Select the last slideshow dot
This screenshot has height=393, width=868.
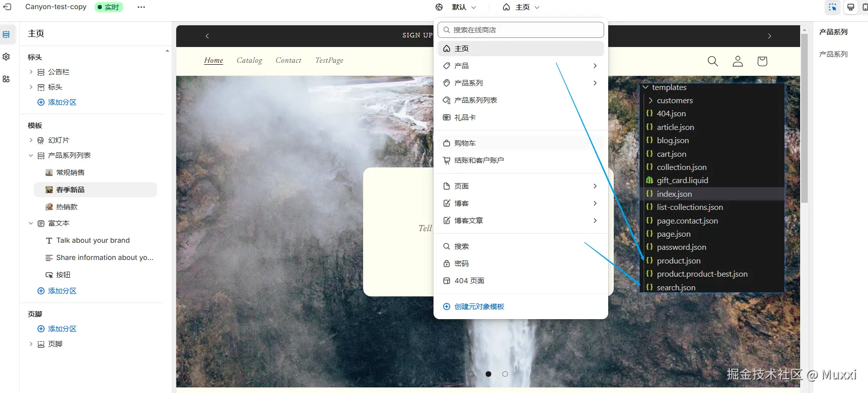tap(505, 374)
